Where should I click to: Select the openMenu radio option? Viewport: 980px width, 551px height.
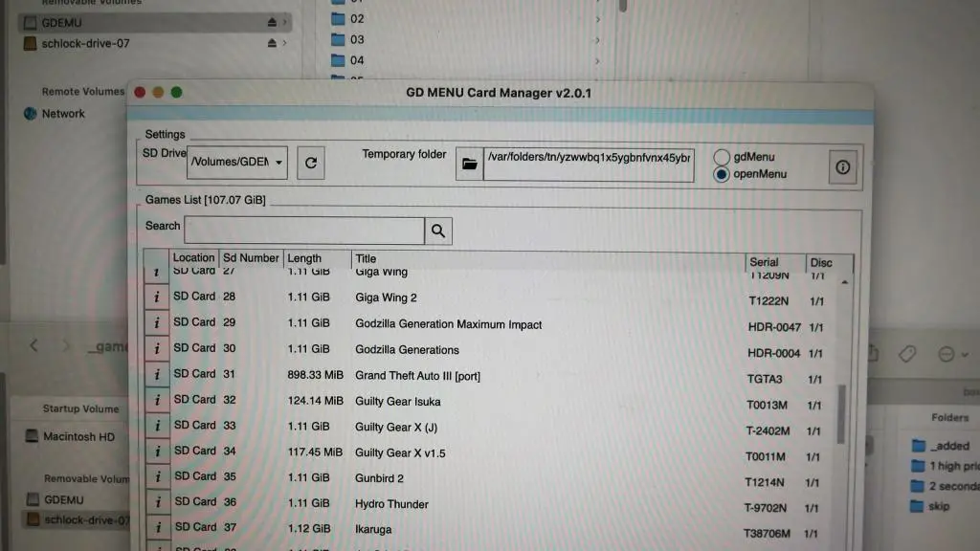point(722,174)
